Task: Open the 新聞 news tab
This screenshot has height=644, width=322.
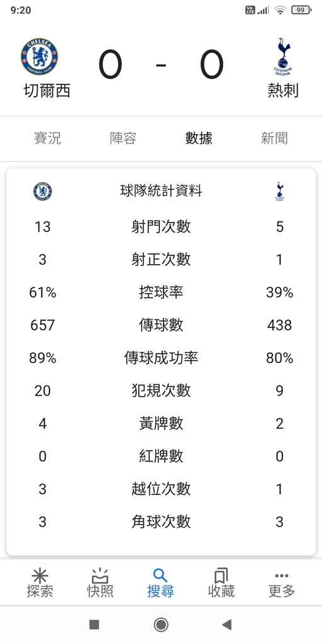Action: (274, 138)
